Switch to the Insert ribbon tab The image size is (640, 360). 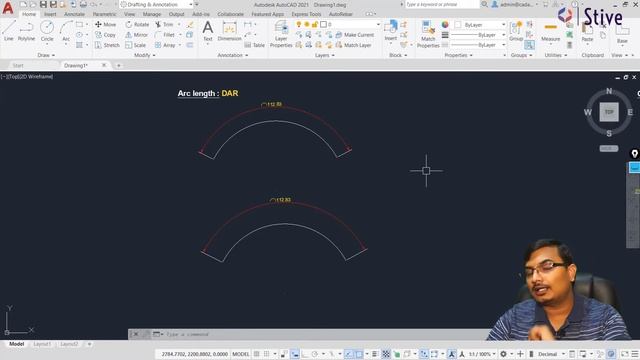pyautogui.click(x=50, y=14)
